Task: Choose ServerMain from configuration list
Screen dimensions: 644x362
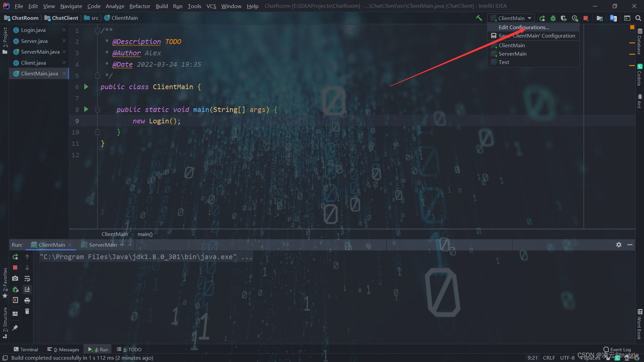Action: [513, 54]
